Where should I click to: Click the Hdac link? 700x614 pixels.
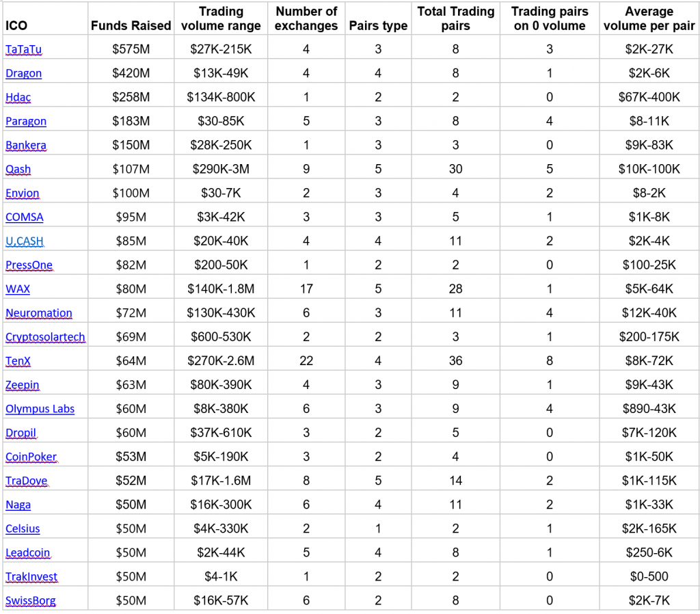click(18, 97)
